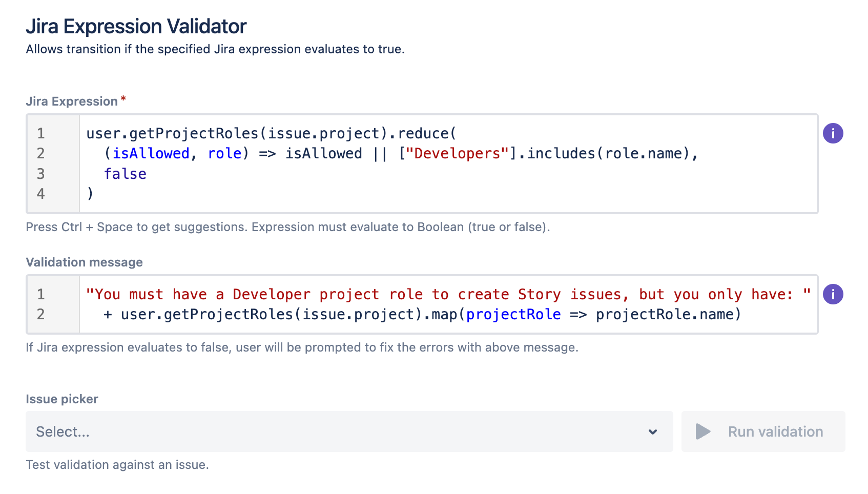Click the Jira Expression field label
This screenshot has height=494, width=868.
[72, 101]
